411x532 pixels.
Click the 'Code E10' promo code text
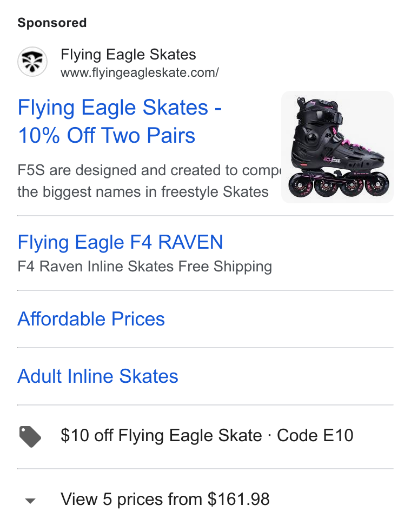point(315,436)
